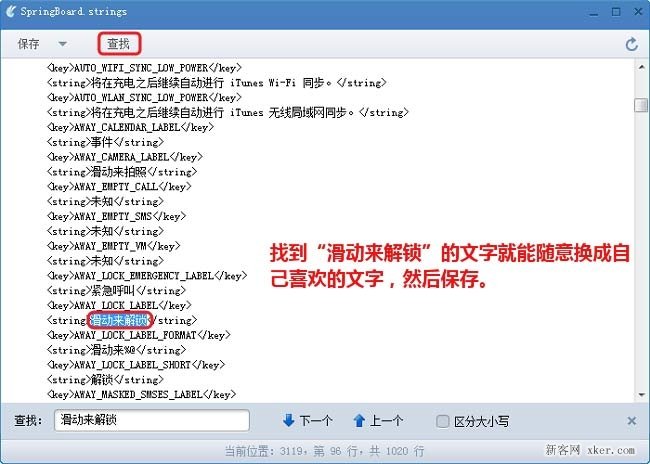This screenshot has height=464, width=650.
Task: Click the iTunes Wi-Fi 同步 string line
Action: pyautogui.click(x=217, y=83)
